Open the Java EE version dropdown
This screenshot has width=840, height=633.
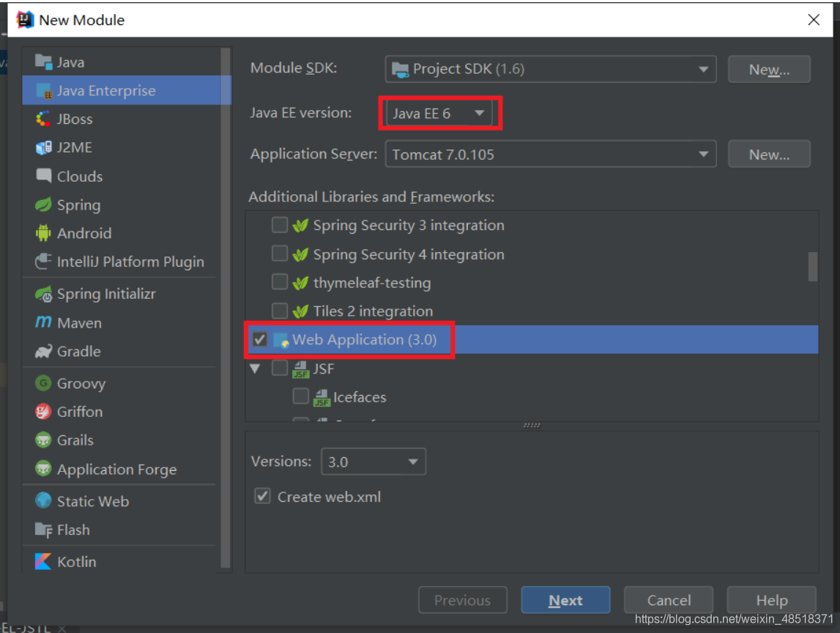(x=438, y=113)
